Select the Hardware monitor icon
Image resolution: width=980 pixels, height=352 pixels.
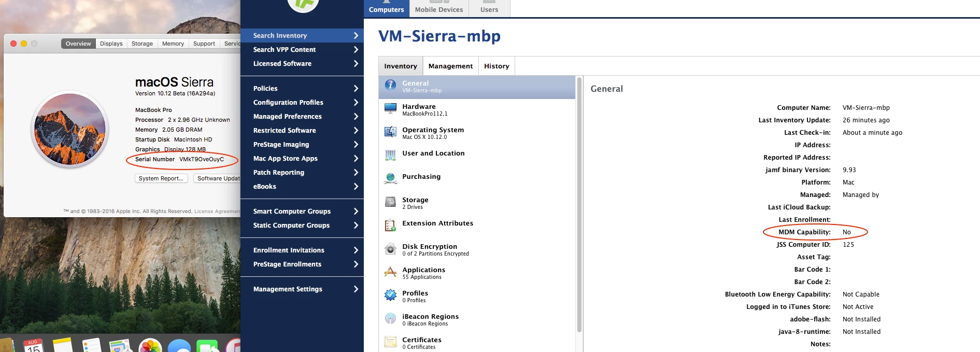point(390,108)
